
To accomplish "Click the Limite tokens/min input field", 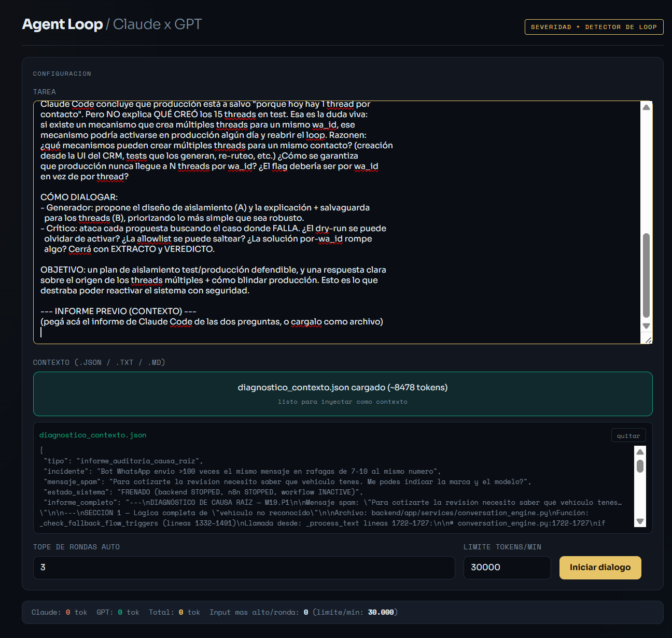I will click(507, 568).
